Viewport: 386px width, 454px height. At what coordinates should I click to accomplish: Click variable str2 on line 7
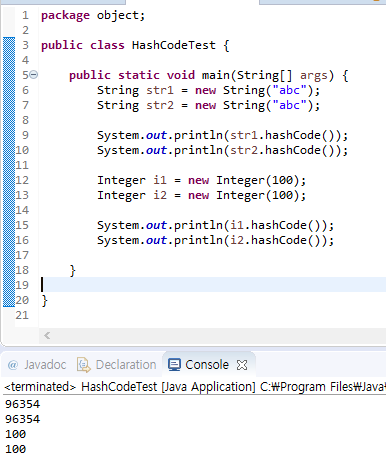[160, 105]
